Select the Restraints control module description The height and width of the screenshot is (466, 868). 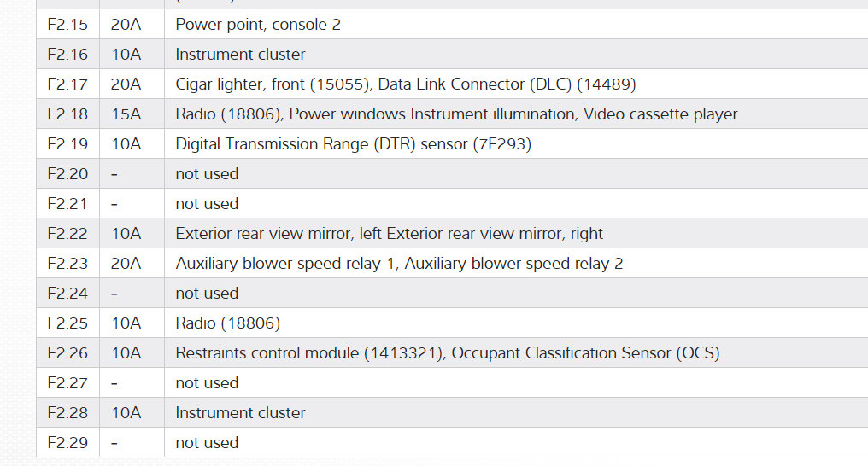(x=447, y=353)
